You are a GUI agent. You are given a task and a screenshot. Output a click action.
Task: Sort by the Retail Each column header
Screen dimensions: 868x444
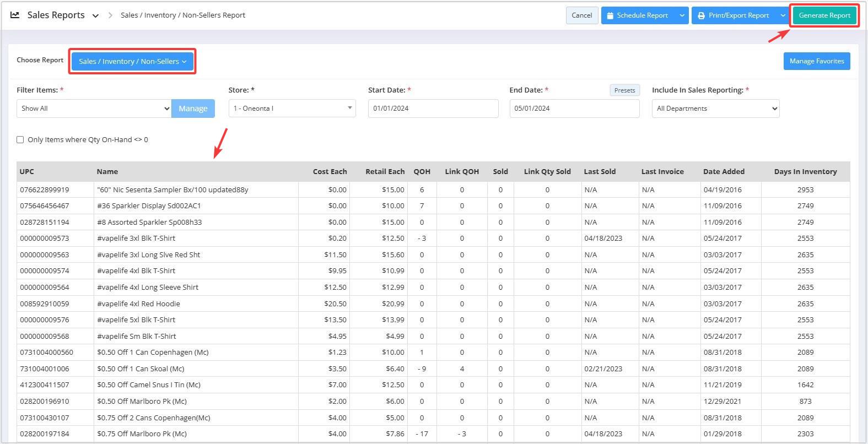pos(385,172)
